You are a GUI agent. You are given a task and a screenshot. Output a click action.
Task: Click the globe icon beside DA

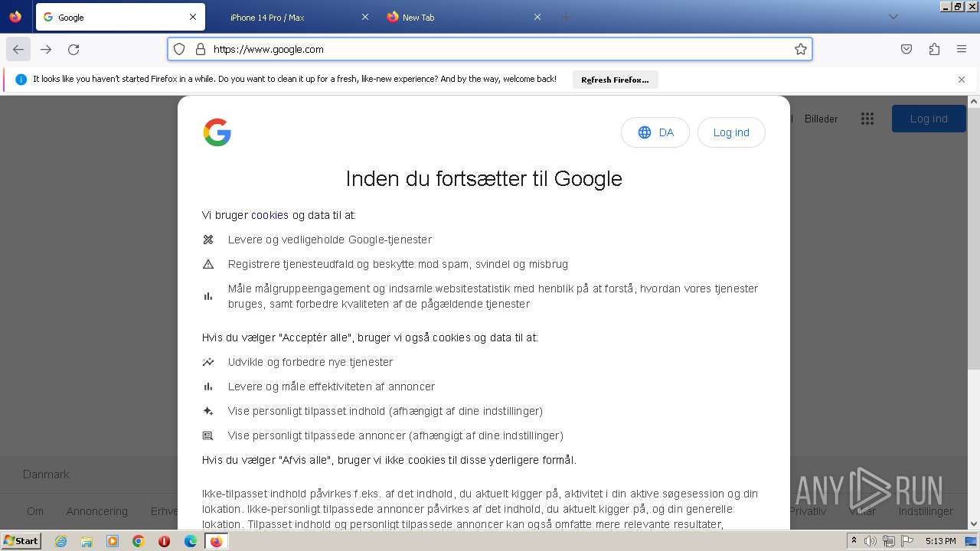click(645, 132)
